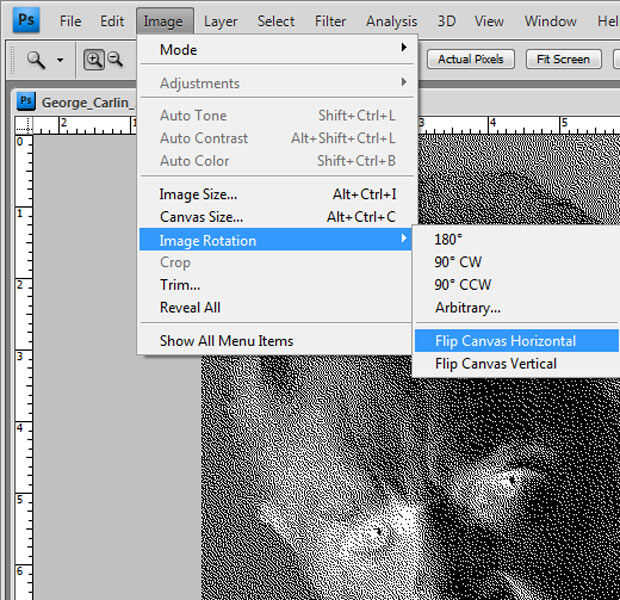Image resolution: width=620 pixels, height=600 pixels.
Task: Choose the Zoom Out minus magnifier
Action: 115,59
